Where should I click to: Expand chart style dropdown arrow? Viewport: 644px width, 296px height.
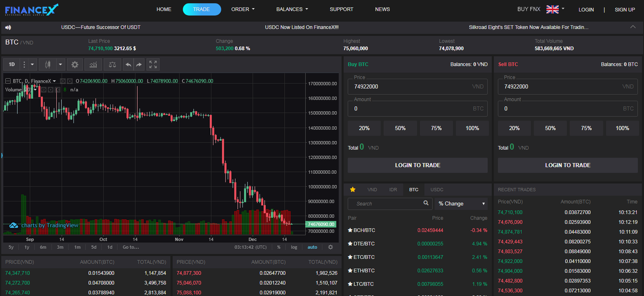[61, 64]
